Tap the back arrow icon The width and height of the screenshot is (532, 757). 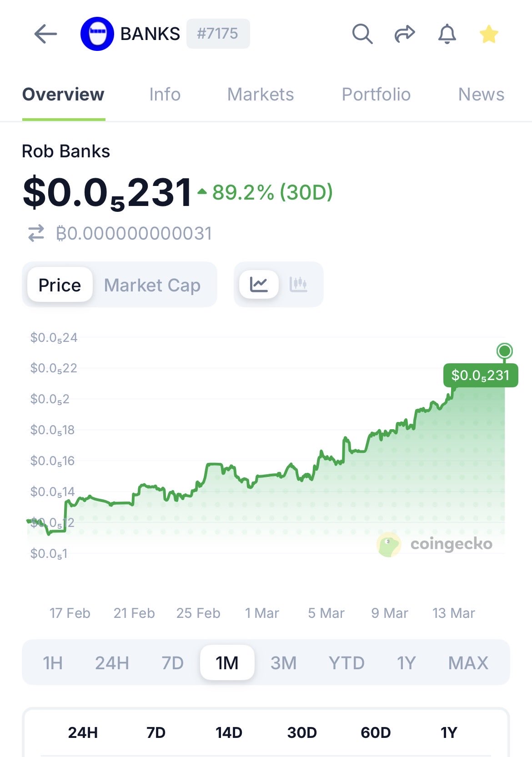pos(45,34)
